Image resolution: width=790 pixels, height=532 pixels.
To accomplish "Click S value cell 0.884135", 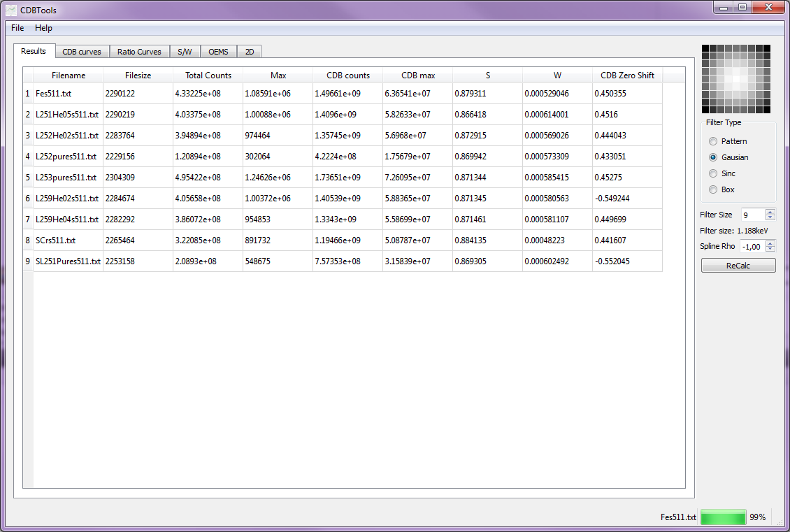I will click(488, 240).
